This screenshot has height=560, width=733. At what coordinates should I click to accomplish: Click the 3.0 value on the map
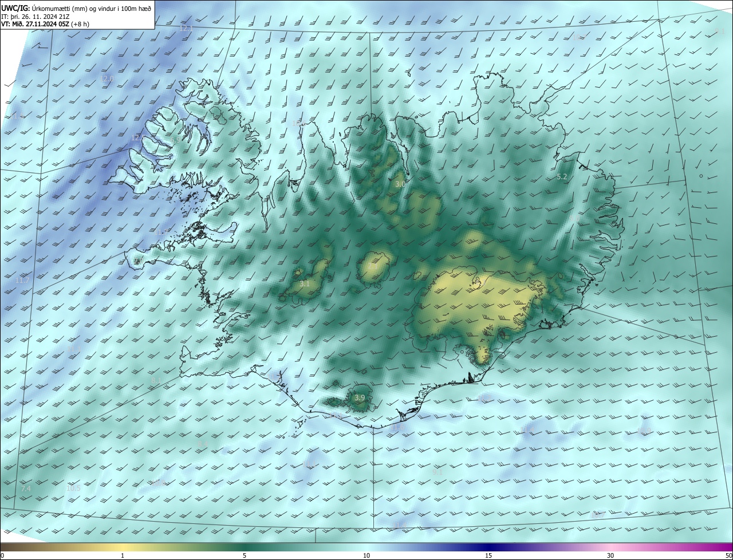tap(400, 184)
